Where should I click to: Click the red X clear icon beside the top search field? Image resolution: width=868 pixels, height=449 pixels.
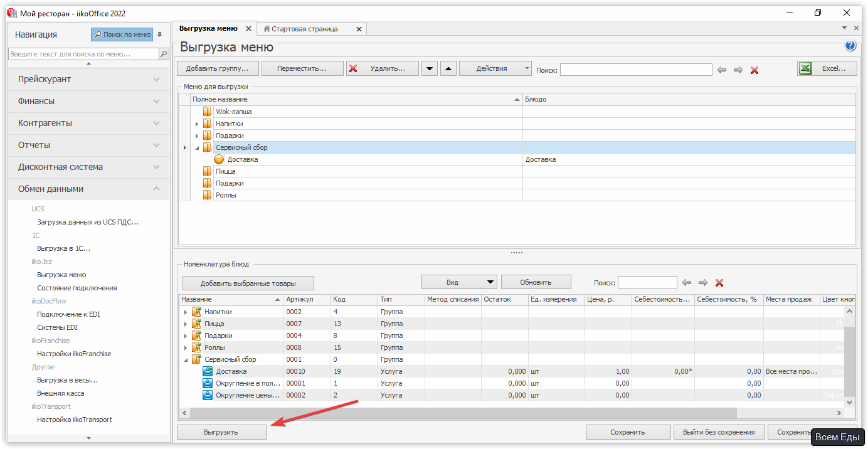click(x=754, y=70)
